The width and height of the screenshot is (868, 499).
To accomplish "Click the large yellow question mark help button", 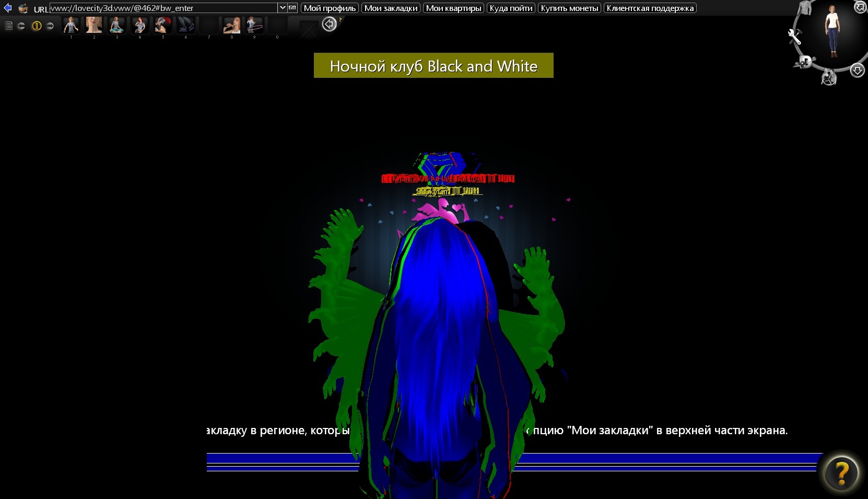I will click(x=841, y=473).
